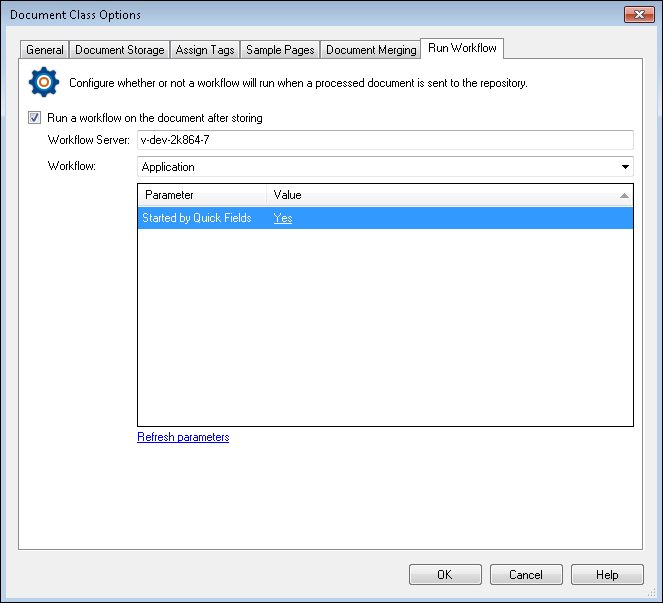Click the Run Workflow tab

[x=462, y=48]
